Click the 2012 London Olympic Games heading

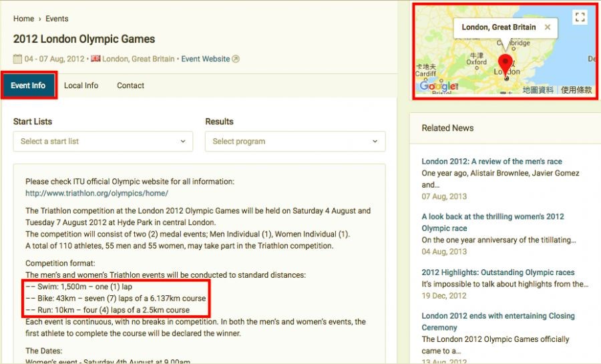(x=84, y=39)
